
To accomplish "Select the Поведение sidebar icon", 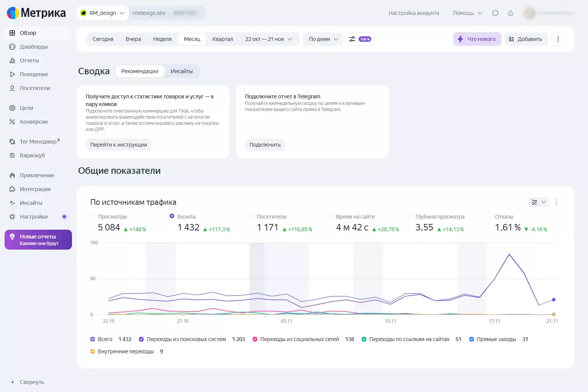I will click(12, 74).
